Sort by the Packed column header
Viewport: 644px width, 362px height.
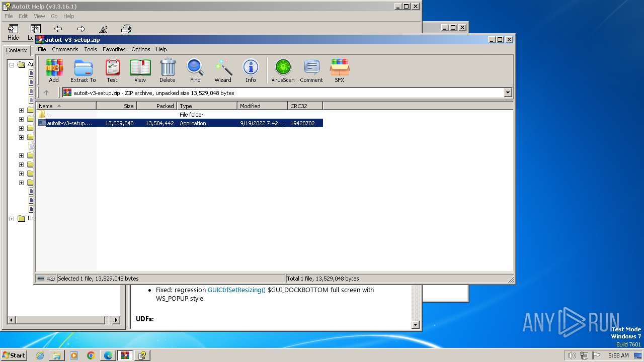tap(156, 106)
